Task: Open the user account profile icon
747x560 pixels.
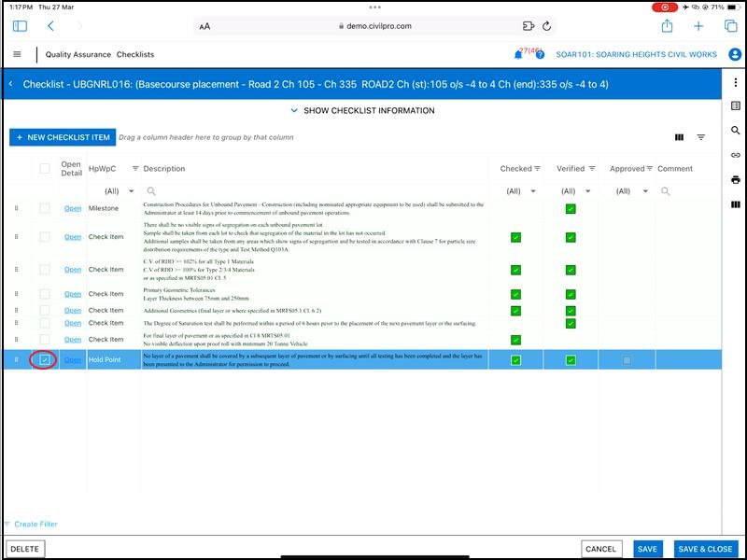Action: click(x=734, y=54)
